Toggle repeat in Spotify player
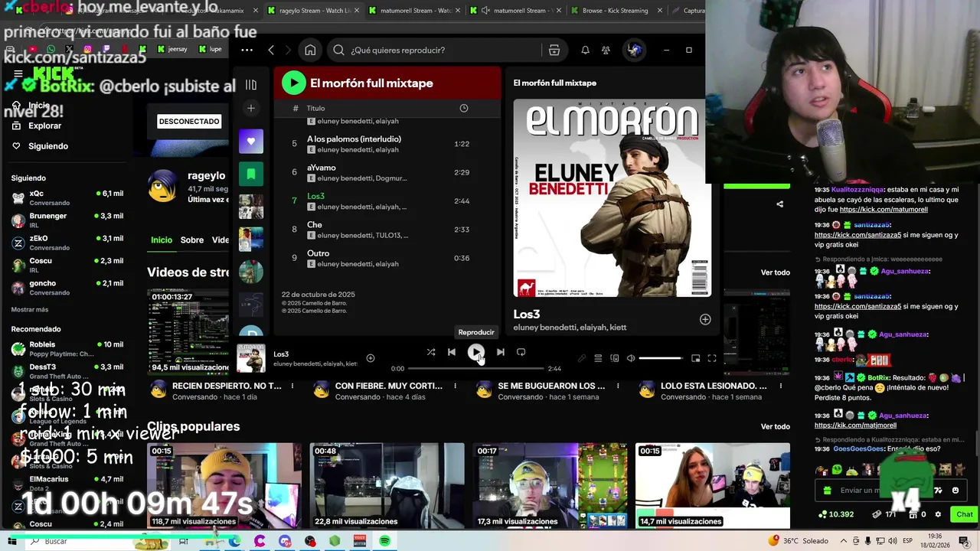Viewport: 980px width, 551px height. tap(521, 352)
